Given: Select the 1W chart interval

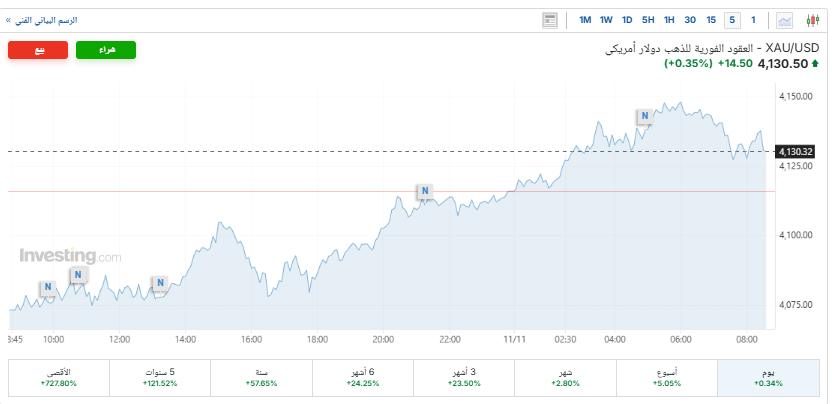Looking at the screenshot, I should tap(606, 20).
